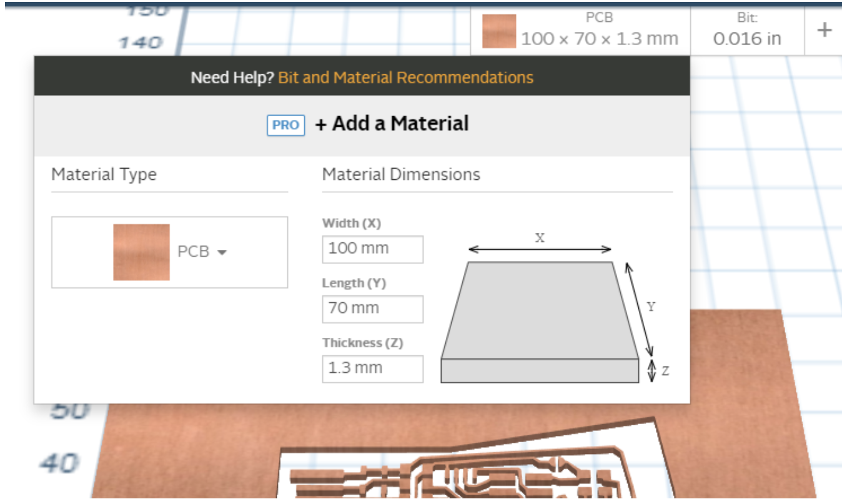The image size is (842, 504).
Task: Click the Material Dimensions heading
Action: pyautogui.click(x=401, y=174)
